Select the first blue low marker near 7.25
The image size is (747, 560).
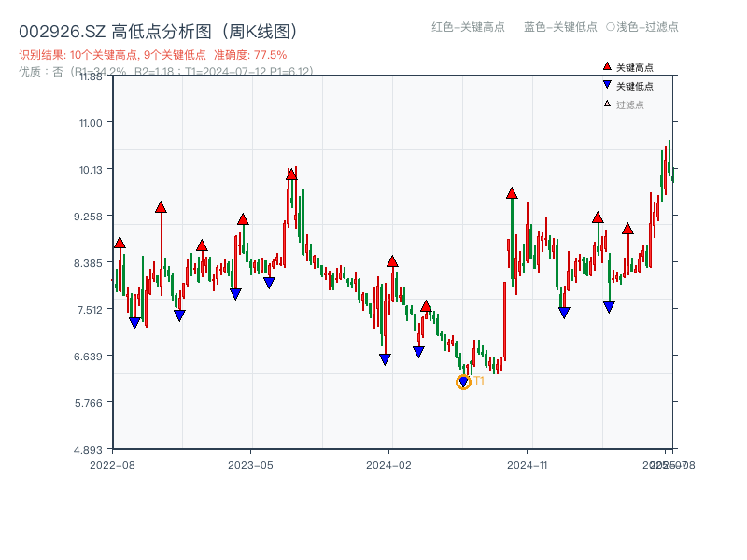pos(134,323)
